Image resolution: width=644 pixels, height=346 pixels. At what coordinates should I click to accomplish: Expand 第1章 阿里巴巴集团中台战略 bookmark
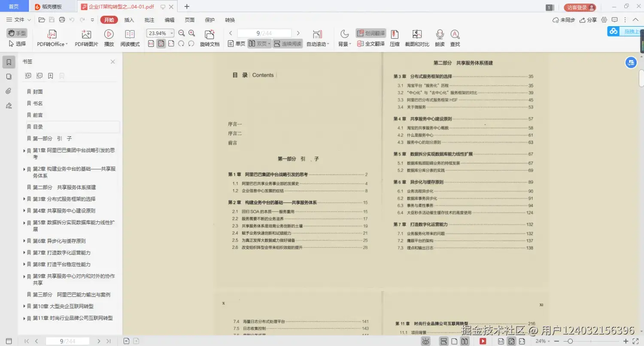24,151
